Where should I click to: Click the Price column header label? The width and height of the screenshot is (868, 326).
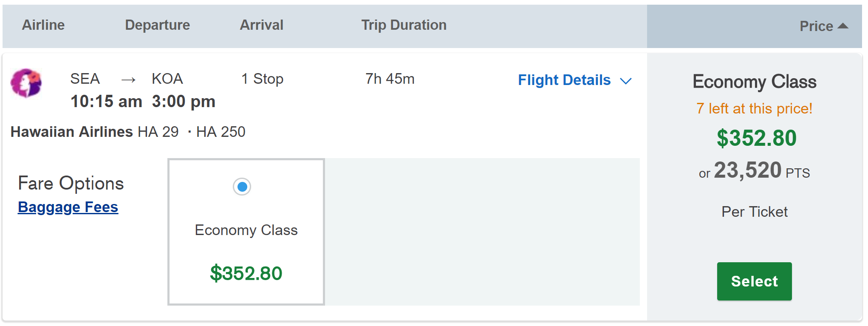816,26
